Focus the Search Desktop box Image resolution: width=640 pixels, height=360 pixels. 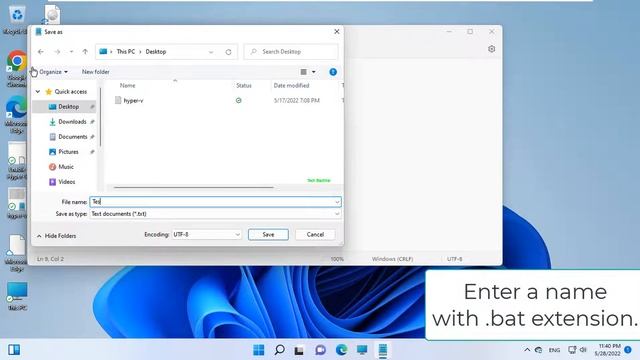pyautogui.click(x=291, y=51)
